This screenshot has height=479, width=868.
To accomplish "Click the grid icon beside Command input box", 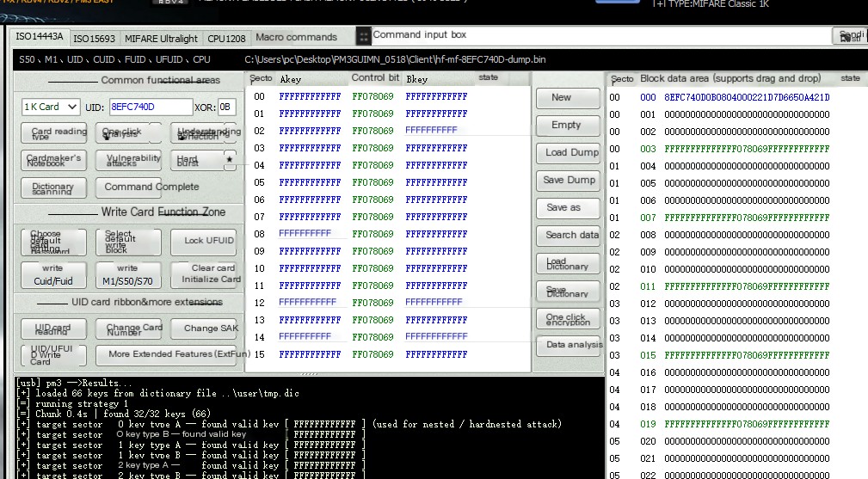I will (x=363, y=35).
